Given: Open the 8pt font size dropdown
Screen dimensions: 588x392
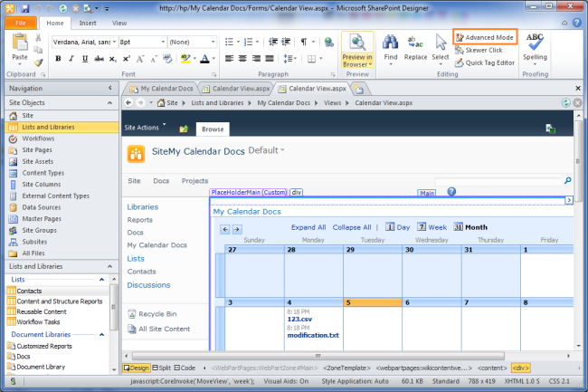Looking at the screenshot, I should [x=163, y=42].
